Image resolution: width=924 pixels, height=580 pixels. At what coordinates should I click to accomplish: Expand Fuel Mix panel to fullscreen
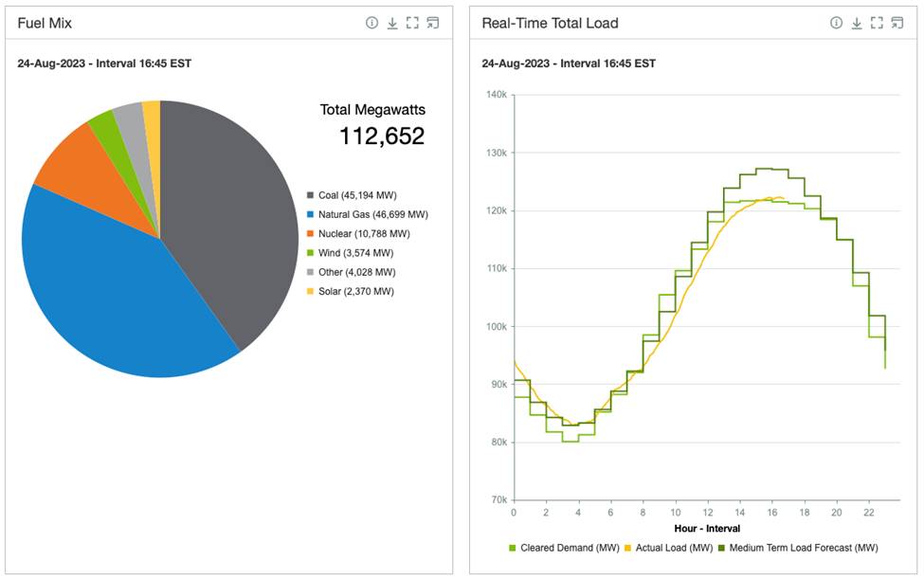coord(412,23)
